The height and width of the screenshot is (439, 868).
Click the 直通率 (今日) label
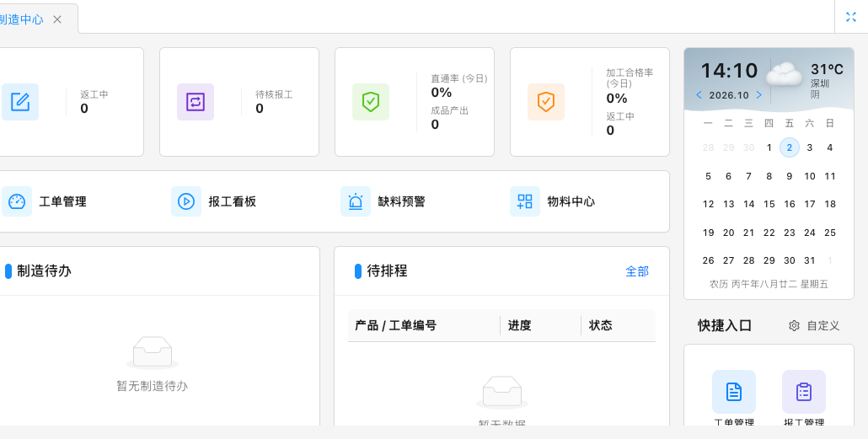[x=459, y=78]
